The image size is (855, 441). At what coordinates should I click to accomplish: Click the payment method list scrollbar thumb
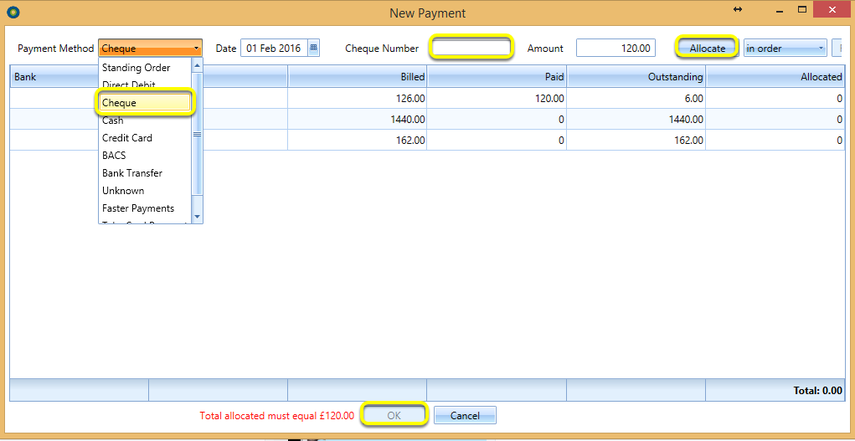(x=197, y=134)
